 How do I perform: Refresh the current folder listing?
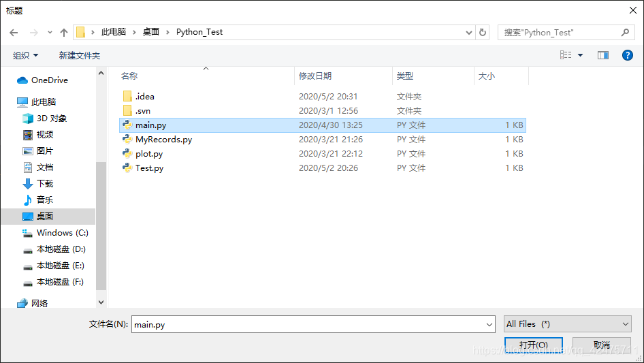click(483, 33)
